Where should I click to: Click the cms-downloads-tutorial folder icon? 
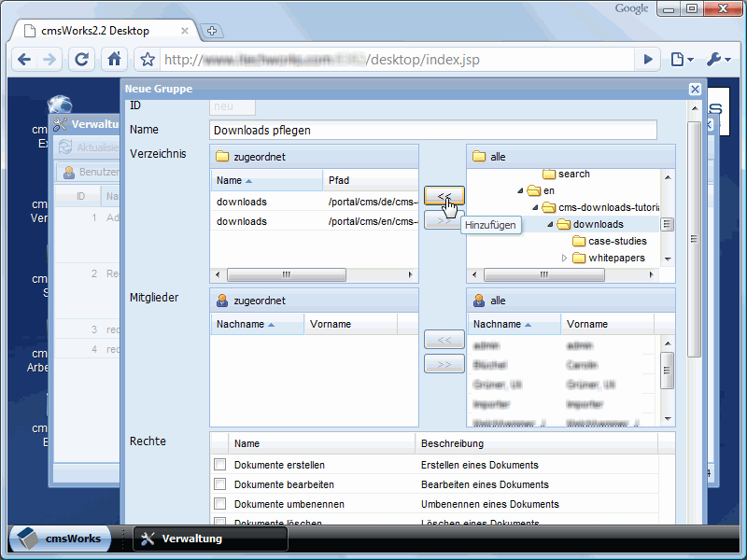[x=549, y=207]
